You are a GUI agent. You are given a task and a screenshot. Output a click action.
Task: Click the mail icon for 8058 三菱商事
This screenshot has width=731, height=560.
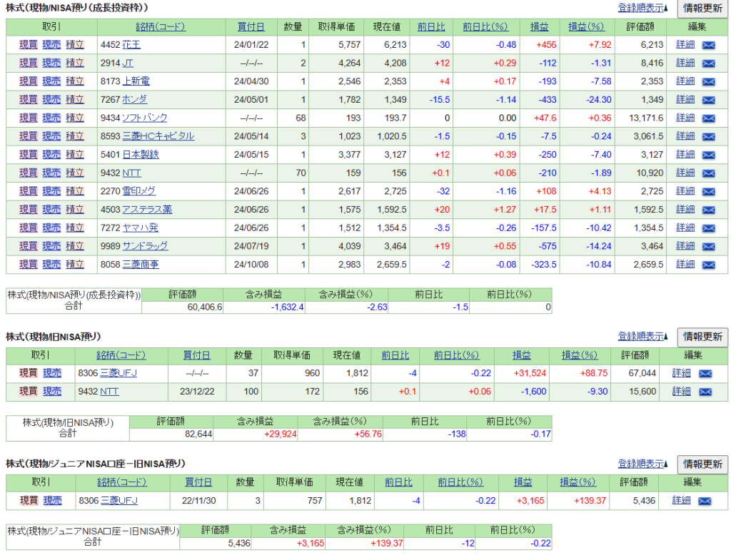[x=708, y=265]
